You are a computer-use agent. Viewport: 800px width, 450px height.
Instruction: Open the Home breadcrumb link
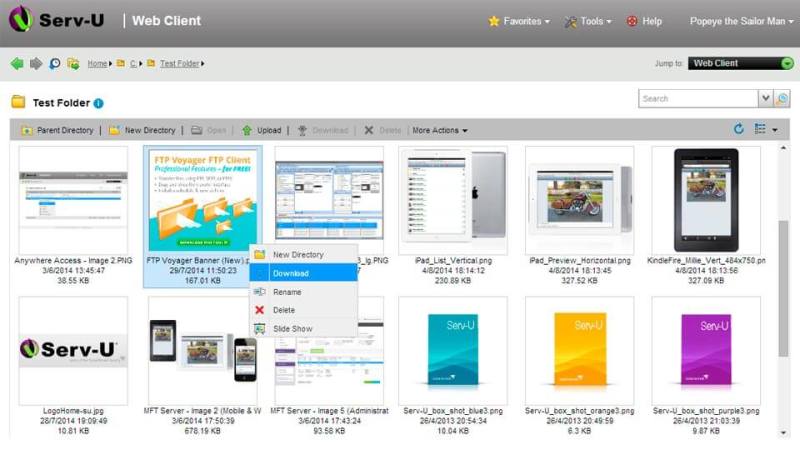tap(97, 64)
